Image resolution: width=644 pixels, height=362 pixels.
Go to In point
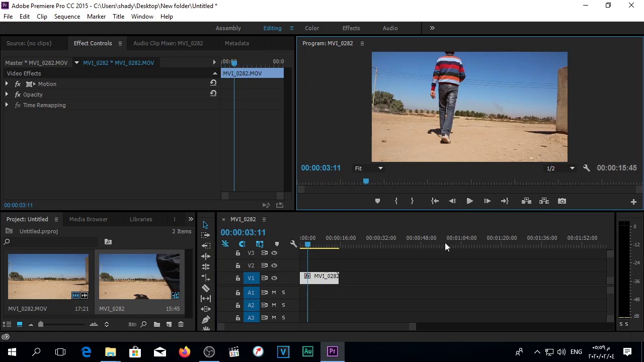click(x=435, y=201)
